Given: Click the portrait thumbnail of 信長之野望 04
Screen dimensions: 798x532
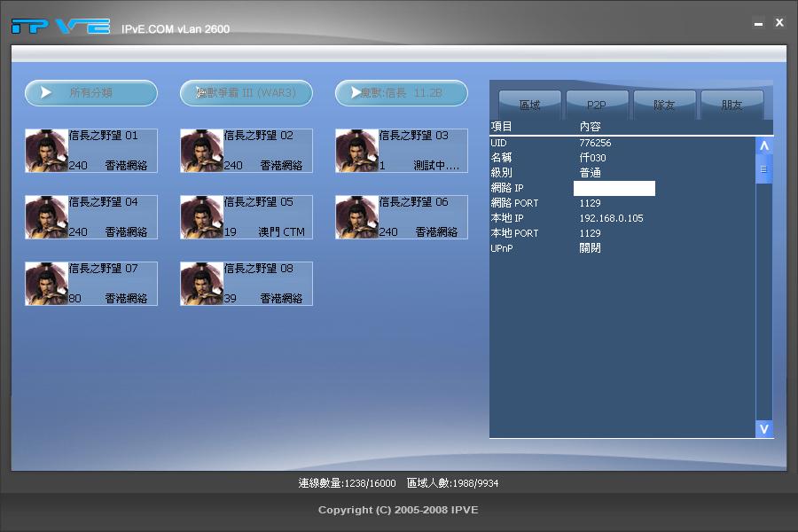Looking at the screenshot, I should 47,217.
